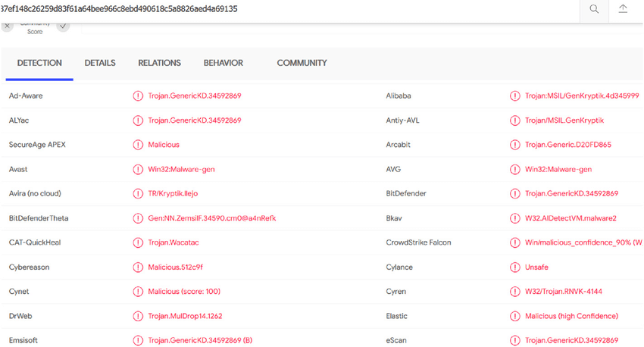This screenshot has width=644, height=347.
Task: Click the 'Malicious (score: 100)' result
Action: (184, 291)
